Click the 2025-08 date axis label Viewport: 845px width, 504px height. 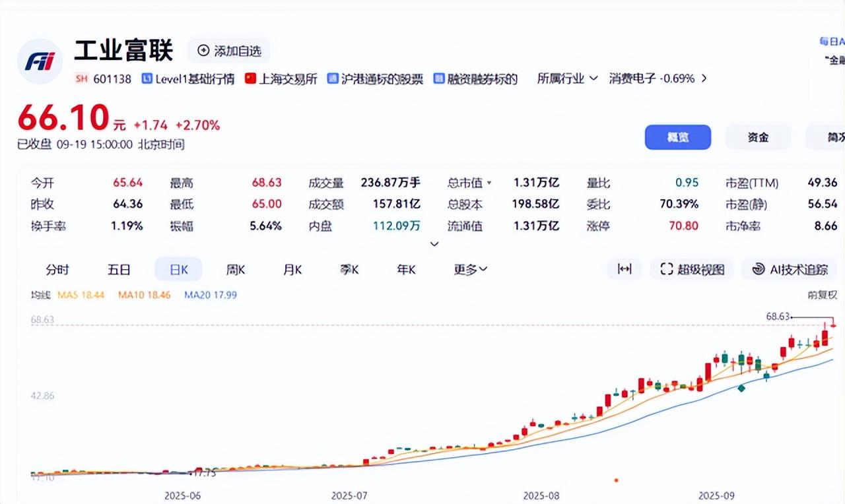point(541,495)
